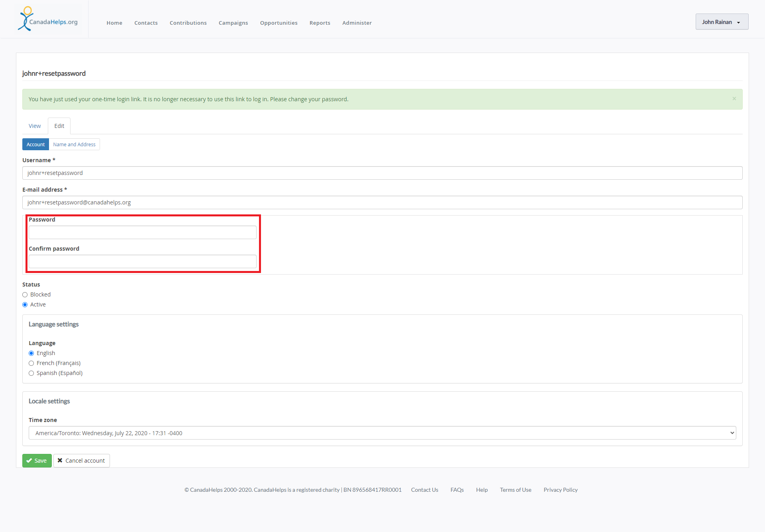Image resolution: width=765 pixels, height=532 pixels.
Task: Click the Cancel account button
Action: 81,461
